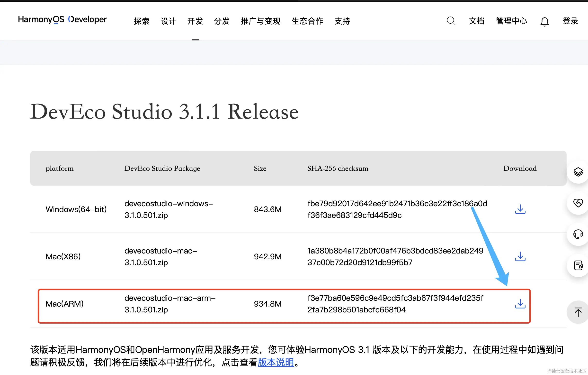Viewport: 588px width, 375px height.
Task: Open the 支持 navigation menu
Action: (x=342, y=21)
